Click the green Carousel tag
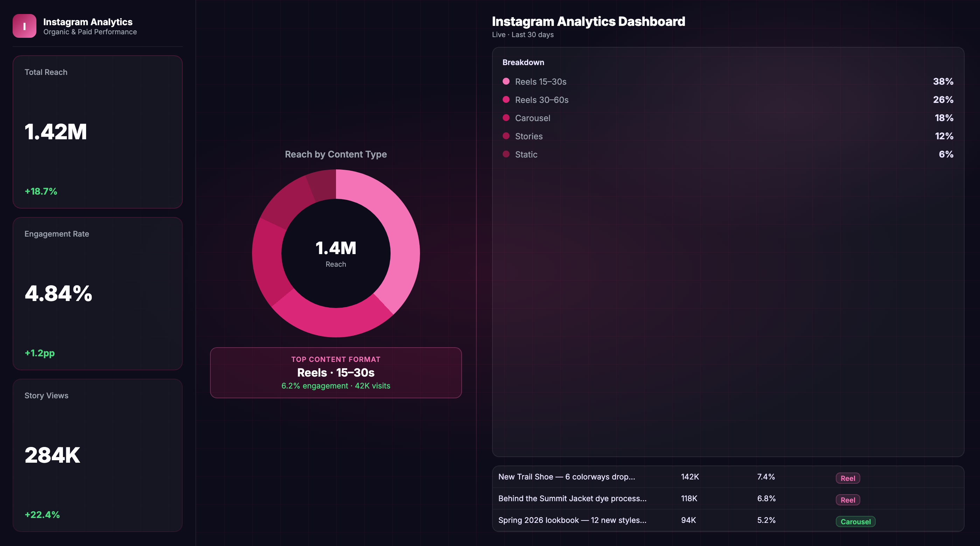Screen dimensions: 980x546 [856, 521]
